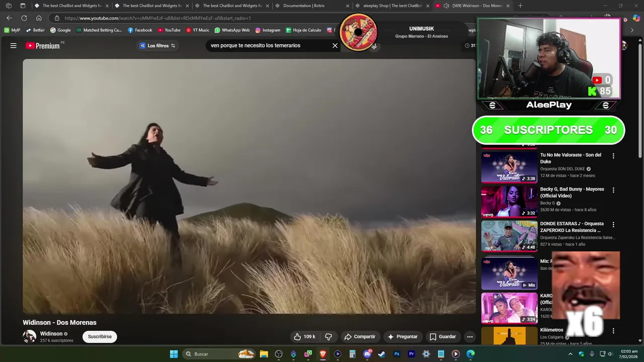Open options for DONDE ESTARAS video
Image resolution: width=644 pixels, height=362 pixels.
(613, 224)
